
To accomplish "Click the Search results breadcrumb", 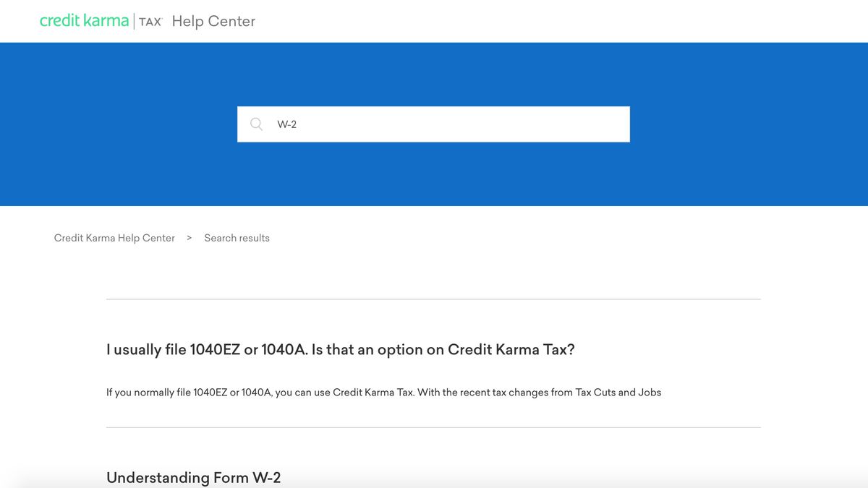I will click(x=237, y=237).
